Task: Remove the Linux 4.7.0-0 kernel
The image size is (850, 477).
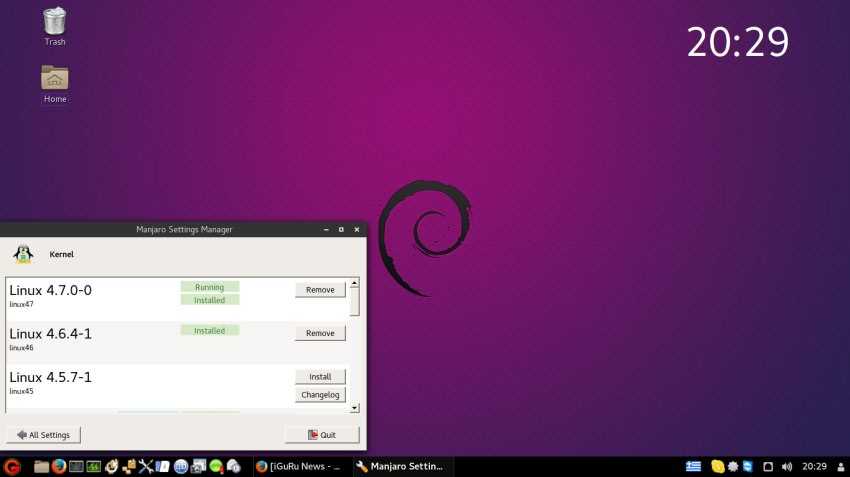Action: click(320, 290)
